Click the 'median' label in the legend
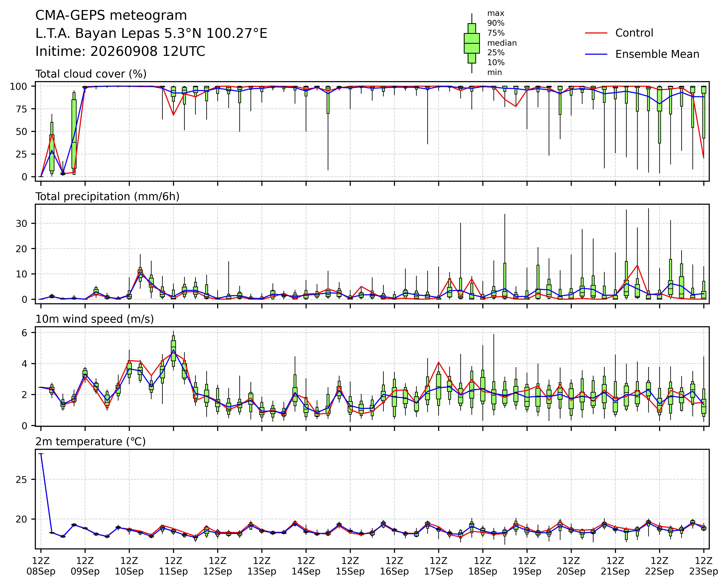Screen dimensions: 728x586 [x=502, y=43]
